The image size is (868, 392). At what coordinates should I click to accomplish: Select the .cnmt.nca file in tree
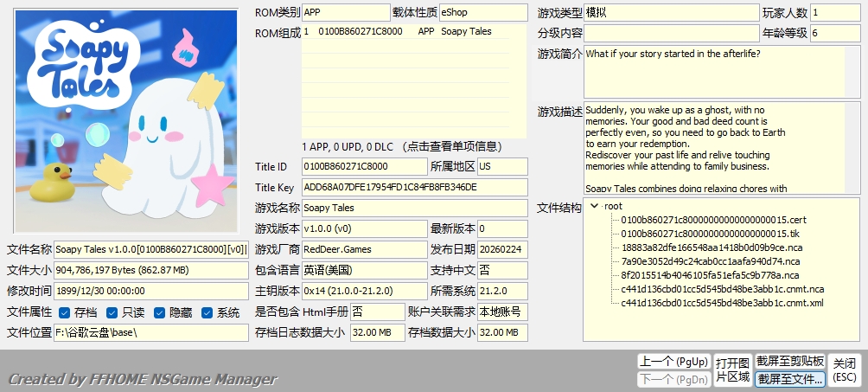pos(723,289)
